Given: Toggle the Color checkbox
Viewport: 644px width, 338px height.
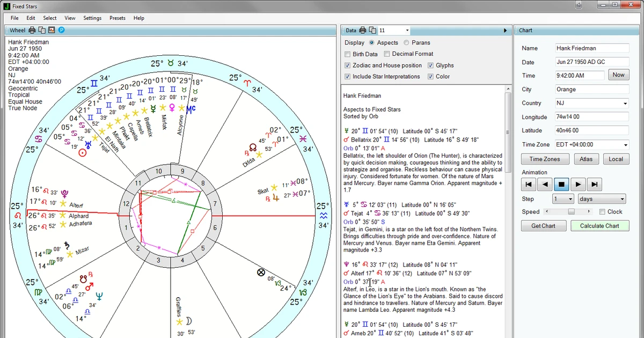Looking at the screenshot, I should pos(431,77).
